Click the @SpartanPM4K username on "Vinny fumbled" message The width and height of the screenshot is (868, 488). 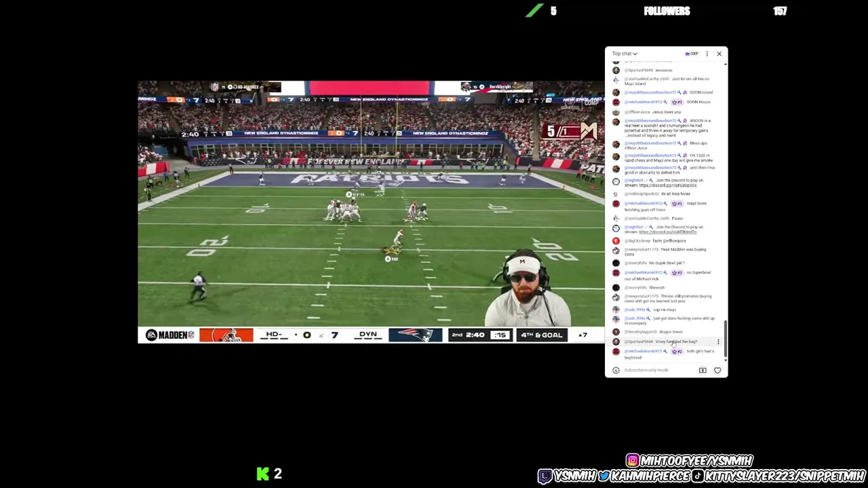click(638, 342)
